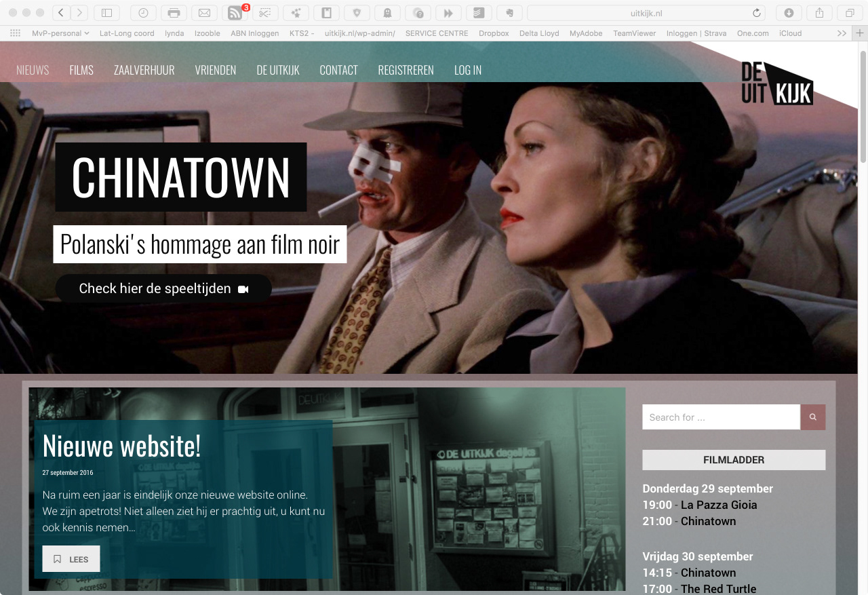The height and width of the screenshot is (595, 868).
Task: Click the FILMLADDER heading bar
Action: tap(734, 460)
